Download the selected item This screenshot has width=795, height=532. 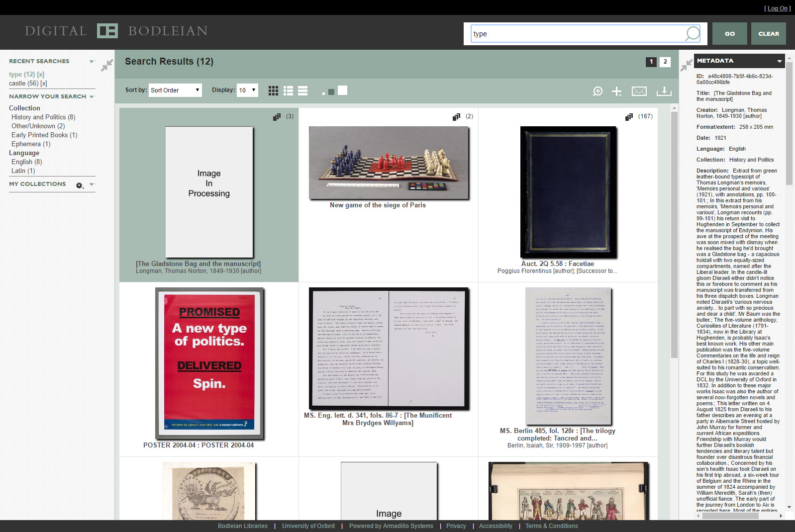tap(664, 91)
